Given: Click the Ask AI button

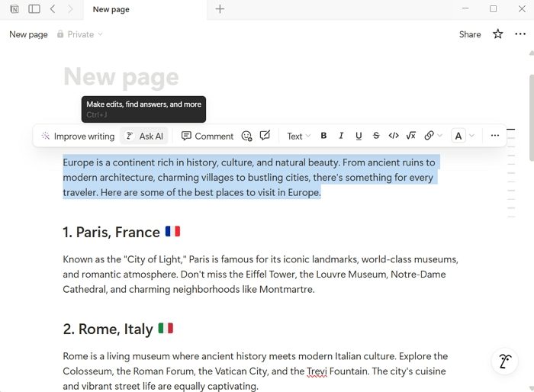Looking at the screenshot, I should coord(144,137).
